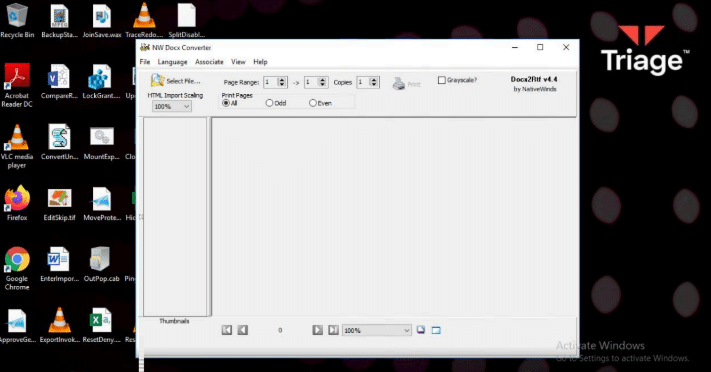The height and width of the screenshot is (372, 711).
Task: Select the Odd print pages option
Action: [269, 103]
